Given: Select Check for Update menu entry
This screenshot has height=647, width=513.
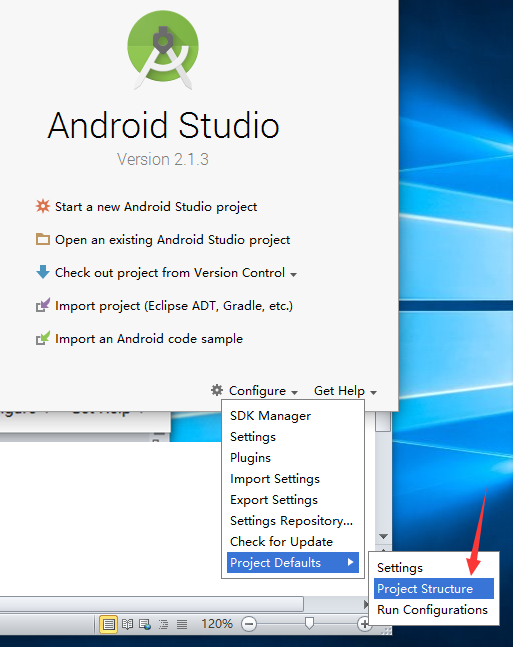Looking at the screenshot, I should click(293, 542).
